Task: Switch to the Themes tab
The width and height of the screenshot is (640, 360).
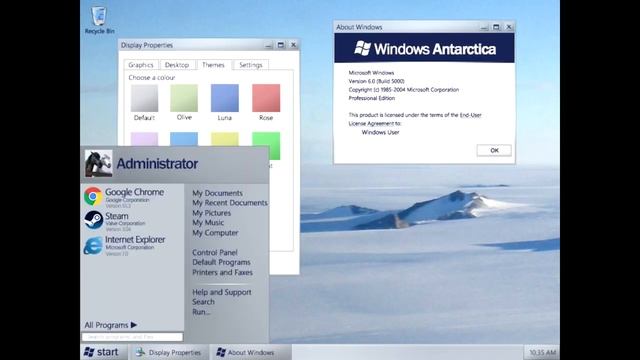Action: tap(213, 64)
